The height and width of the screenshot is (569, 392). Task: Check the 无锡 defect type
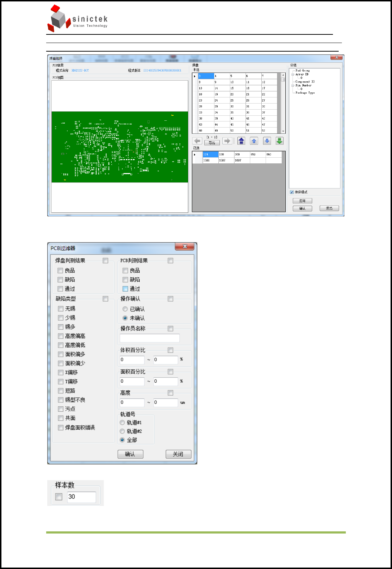pos(61,309)
